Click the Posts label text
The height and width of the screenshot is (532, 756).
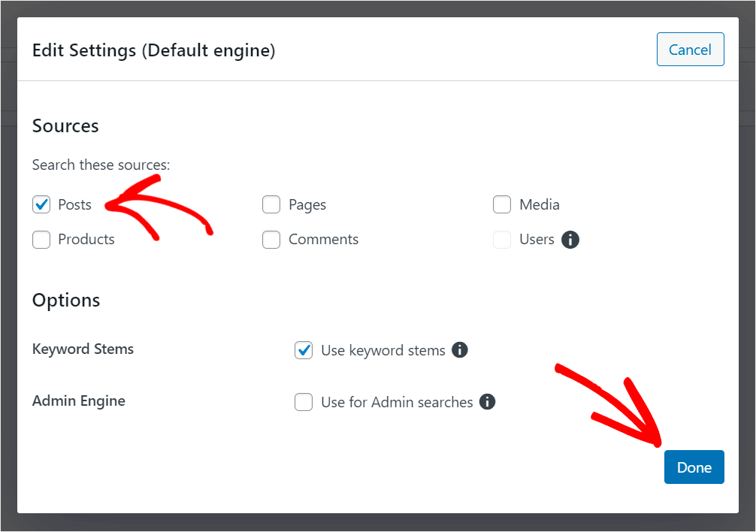point(74,205)
